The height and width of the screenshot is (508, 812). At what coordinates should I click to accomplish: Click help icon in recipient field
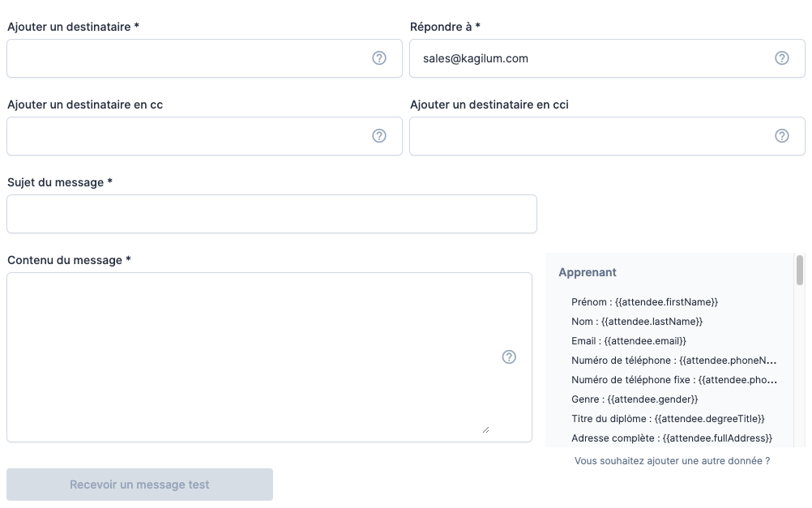pyautogui.click(x=379, y=58)
